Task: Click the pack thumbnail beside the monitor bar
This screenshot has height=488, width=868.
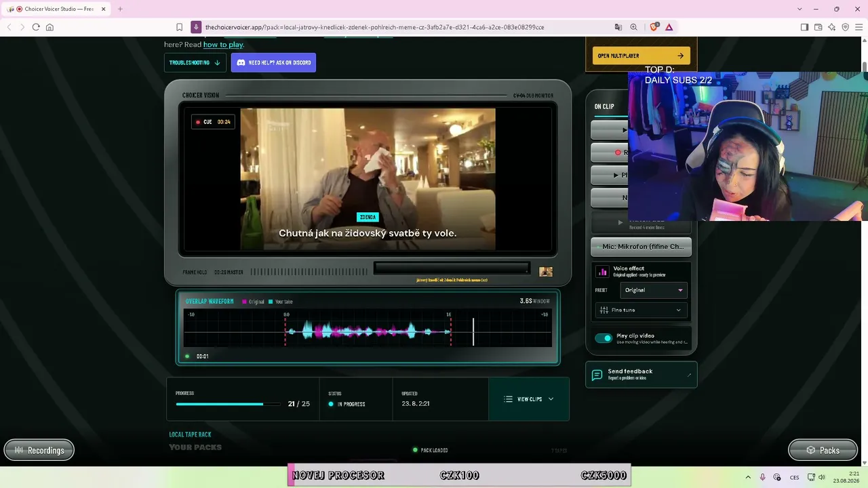Action: pyautogui.click(x=546, y=272)
